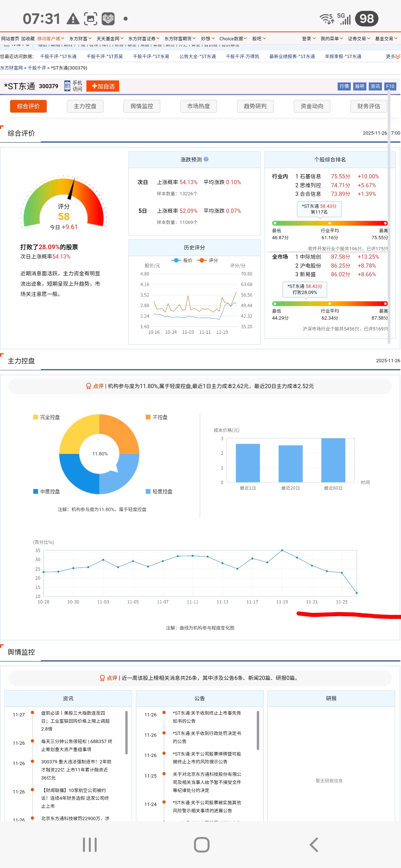Expand 我的菜单 dropdown

(x=332, y=38)
